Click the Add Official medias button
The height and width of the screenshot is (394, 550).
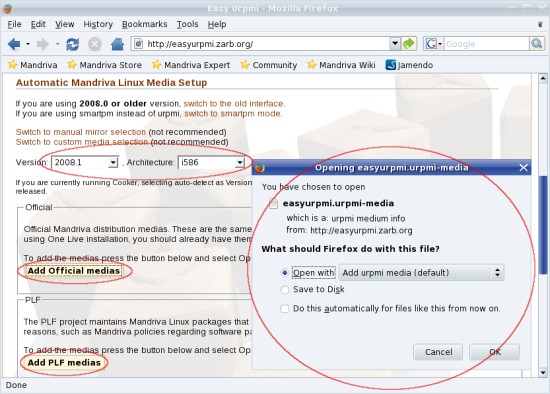coord(74,271)
